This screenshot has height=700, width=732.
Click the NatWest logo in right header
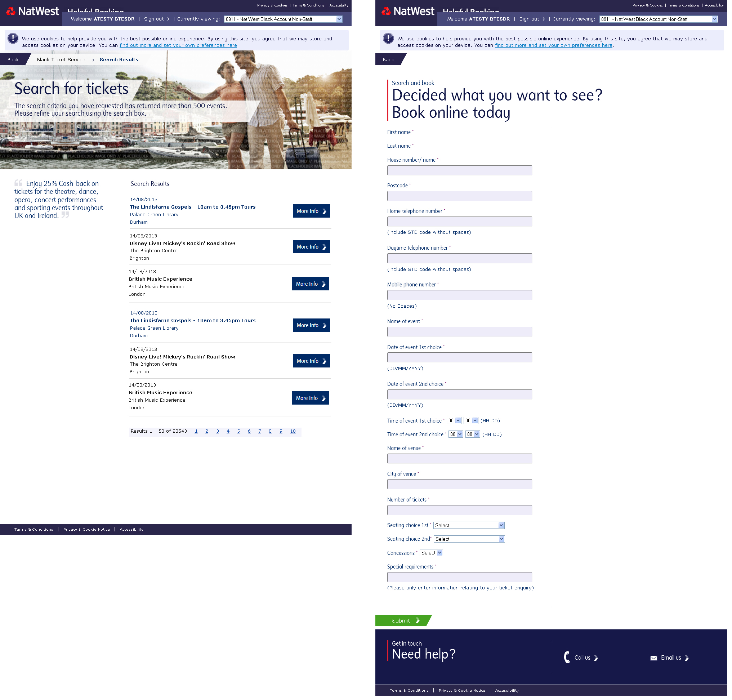tap(408, 11)
